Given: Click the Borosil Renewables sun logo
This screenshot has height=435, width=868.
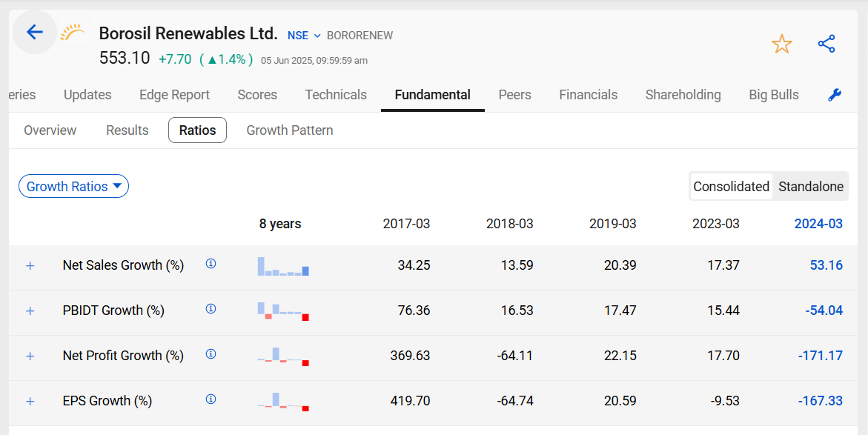Looking at the screenshot, I should (x=73, y=32).
